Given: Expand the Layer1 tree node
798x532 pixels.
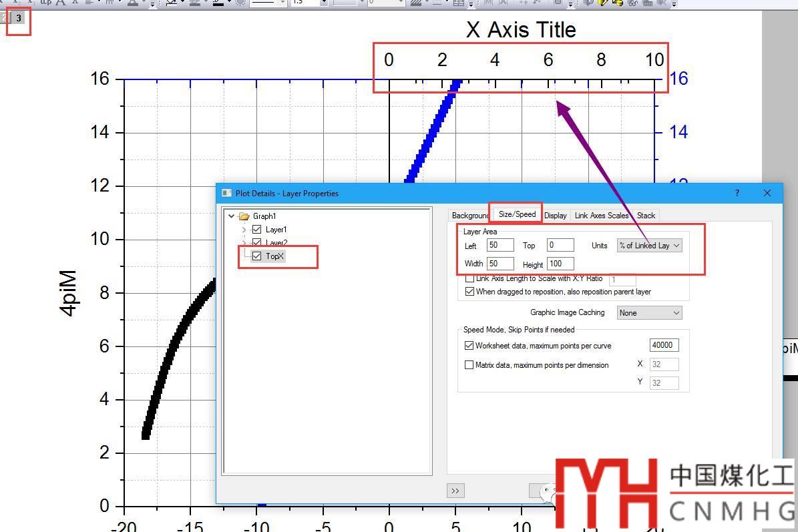Looking at the screenshot, I should pos(244,230).
